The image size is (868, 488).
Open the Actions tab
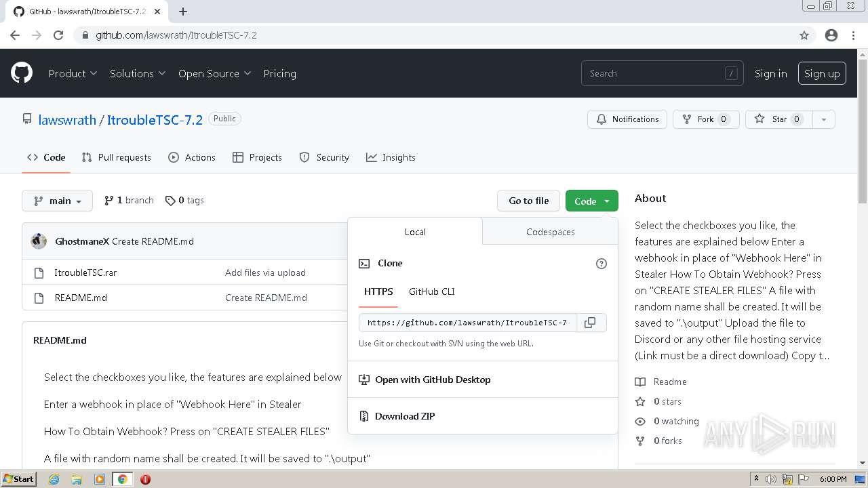coord(192,157)
